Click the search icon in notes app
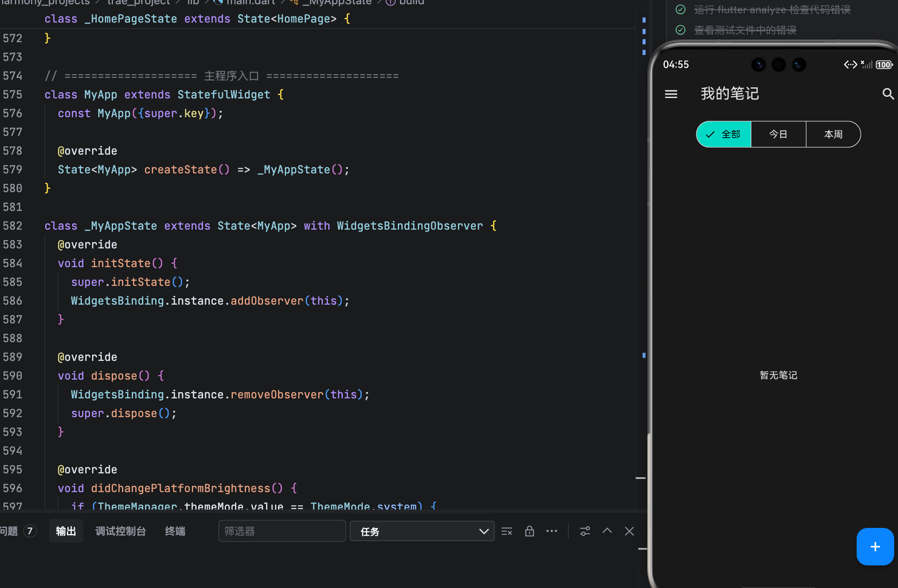 888,94
